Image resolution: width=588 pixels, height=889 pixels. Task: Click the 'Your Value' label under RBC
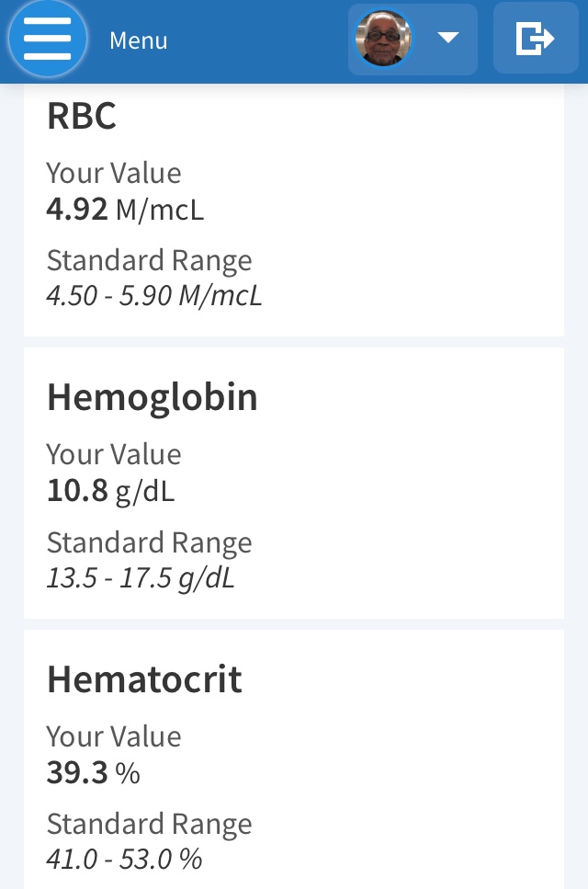[114, 173]
